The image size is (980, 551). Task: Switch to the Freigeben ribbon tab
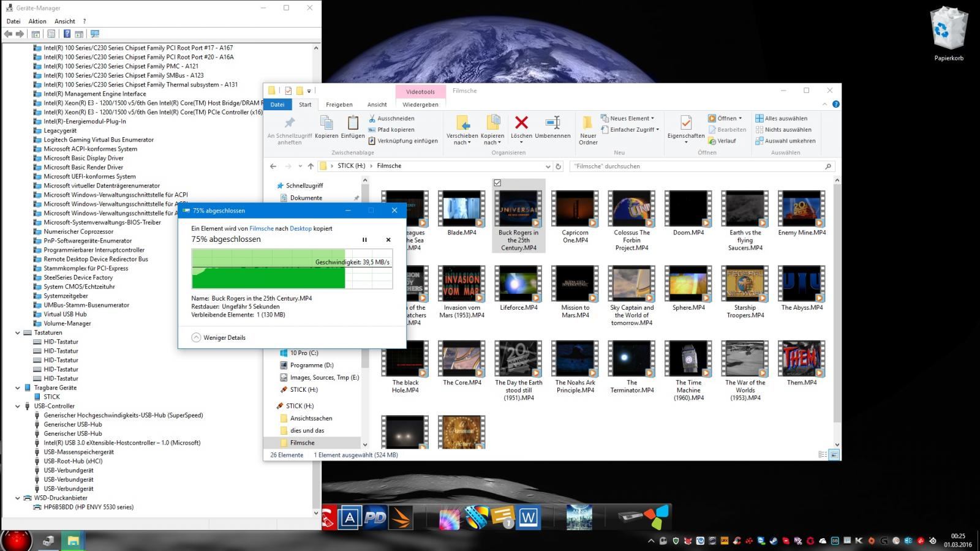click(x=339, y=105)
